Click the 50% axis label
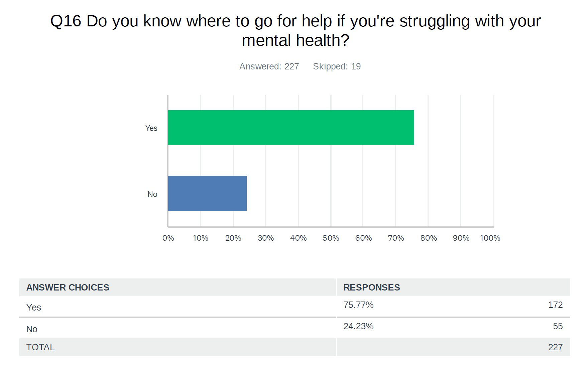 tap(331, 238)
